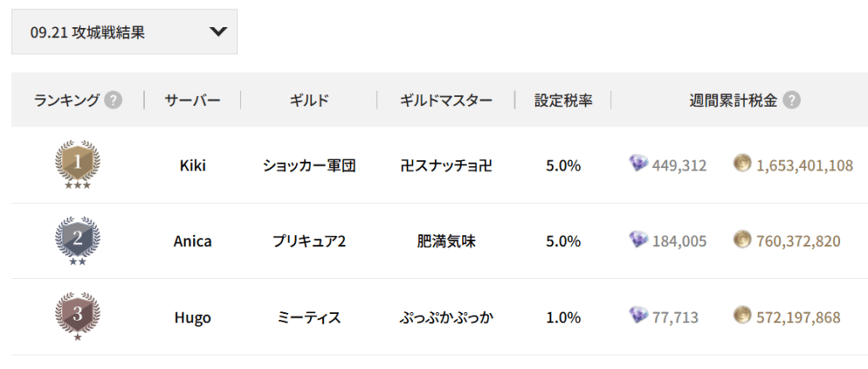Open guild プリキュア2
Image resolution: width=868 pixels, height=369 pixels.
click(x=309, y=242)
